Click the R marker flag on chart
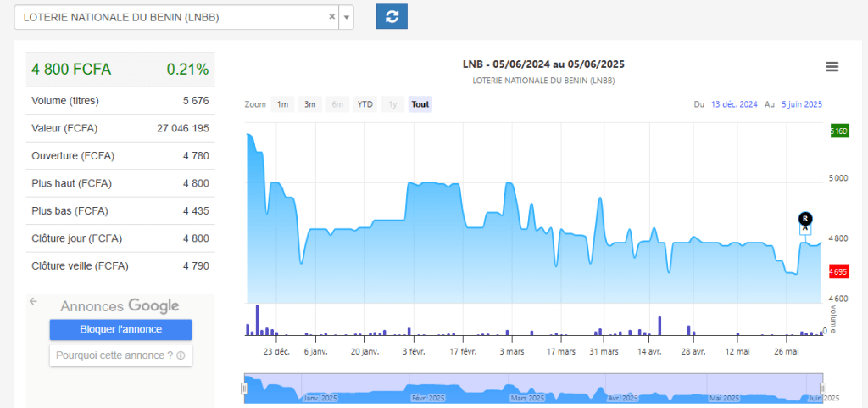Viewport: 868px width, 408px height. tap(805, 220)
